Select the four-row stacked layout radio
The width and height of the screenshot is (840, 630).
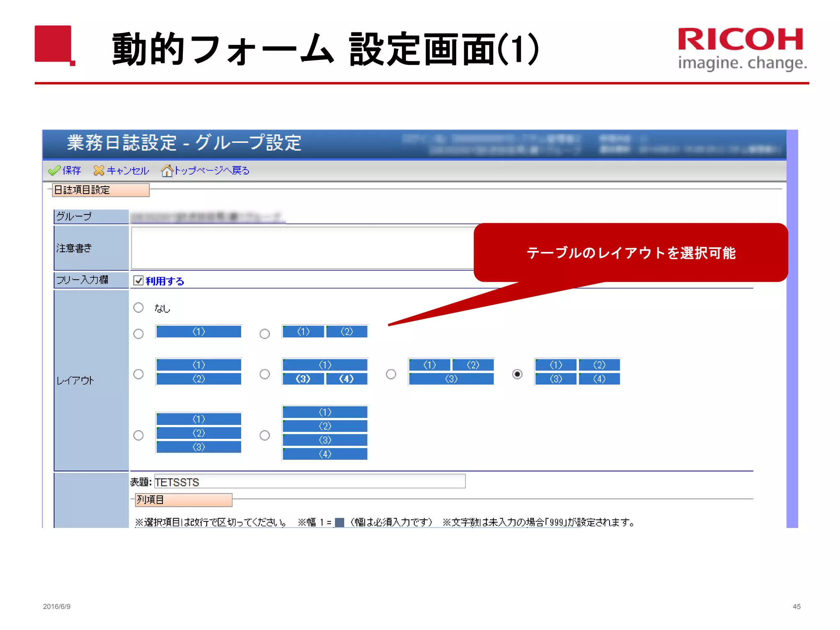click(265, 435)
